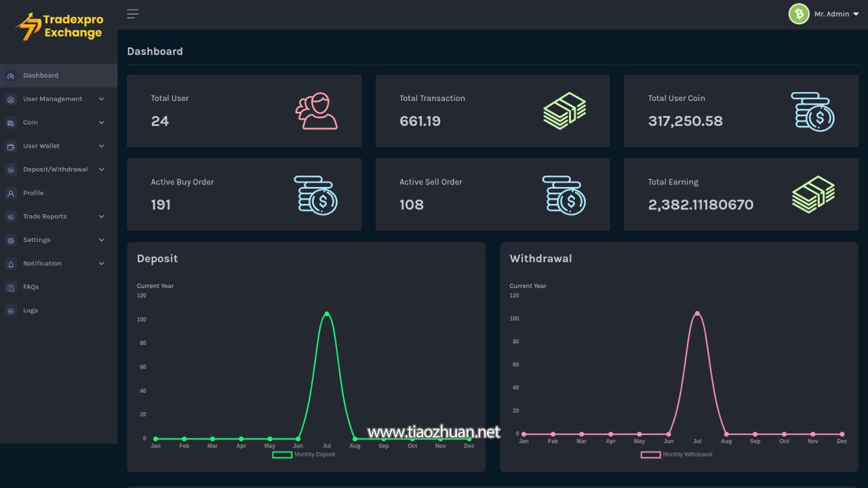Open the Dashboard sidebar item

tap(41, 75)
